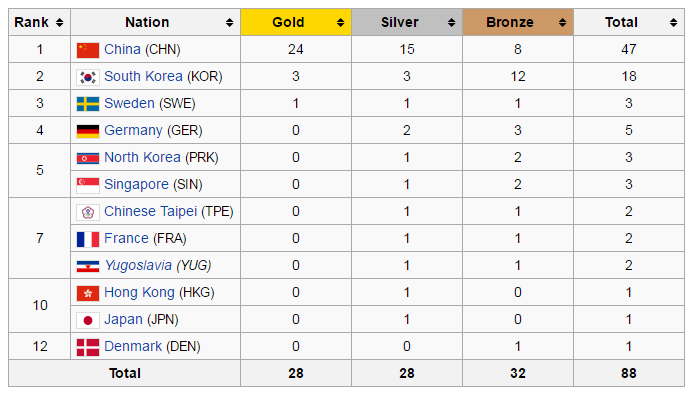Click the North Korea flag icon
This screenshot has width=692, height=395.
(88, 158)
